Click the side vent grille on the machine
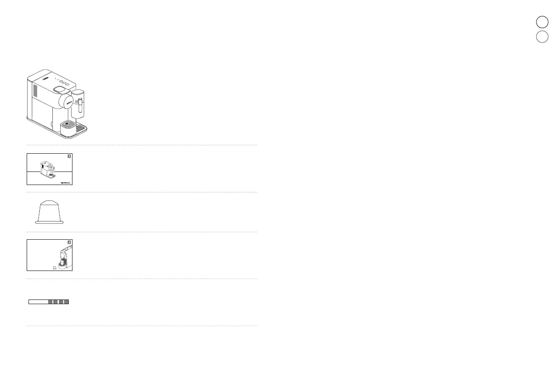 click(x=35, y=91)
